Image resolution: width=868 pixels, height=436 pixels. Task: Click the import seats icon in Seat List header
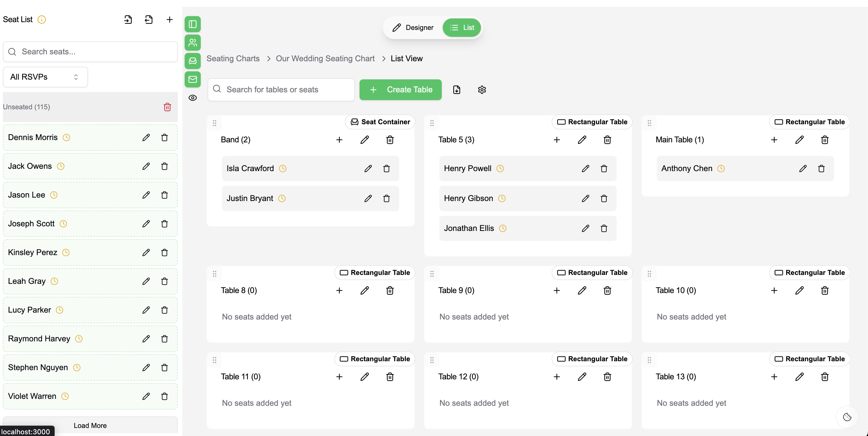(x=128, y=20)
